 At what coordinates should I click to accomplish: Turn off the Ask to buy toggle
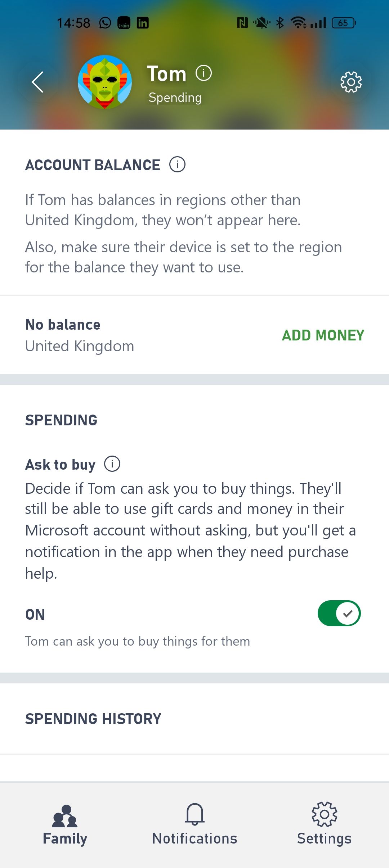coord(339,613)
